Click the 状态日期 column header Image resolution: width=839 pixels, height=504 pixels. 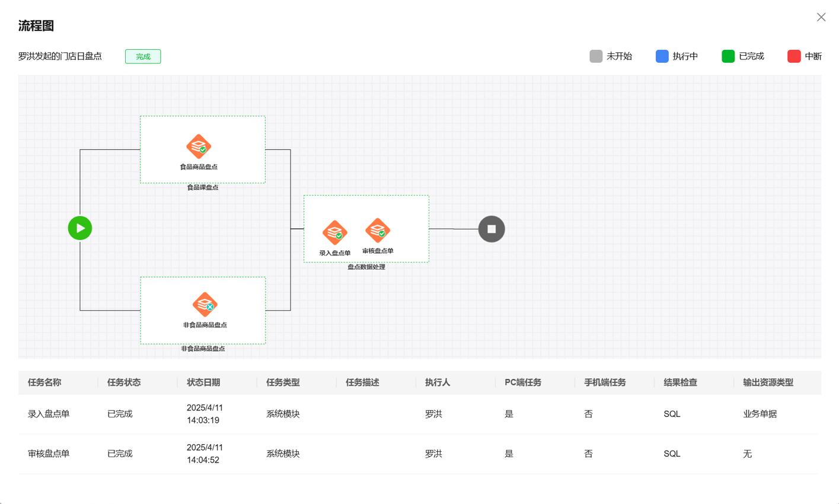point(203,382)
